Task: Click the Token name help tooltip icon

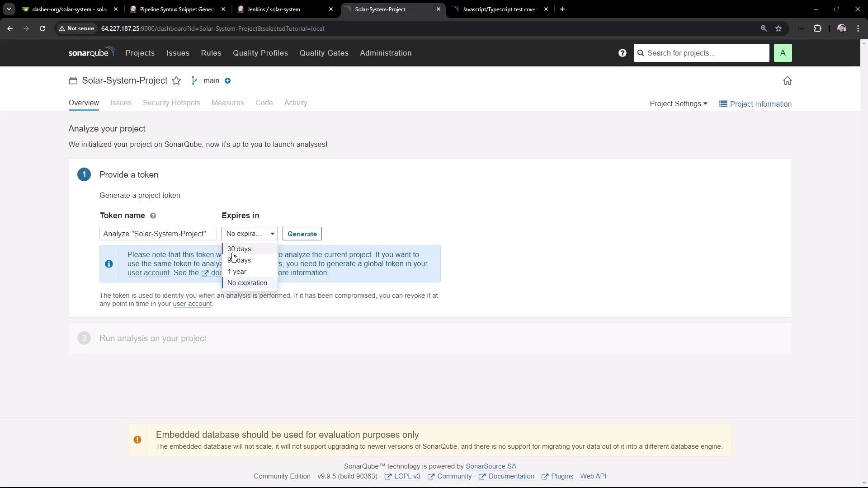Action: 153,216
